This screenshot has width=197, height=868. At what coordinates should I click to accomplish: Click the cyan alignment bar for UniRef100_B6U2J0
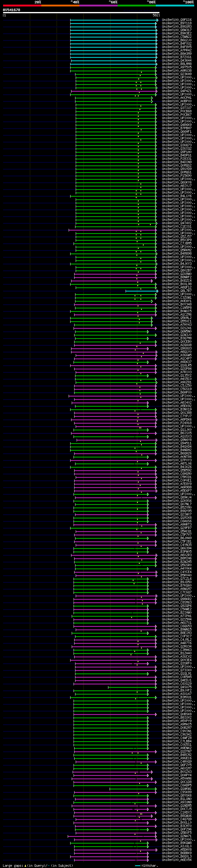[114, 40]
